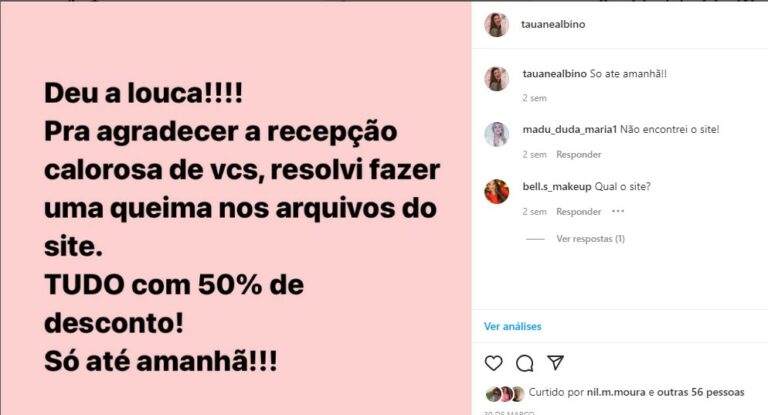Reply to madu_duda_maria1 comment
The width and height of the screenshot is (768, 415).
coord(578,154)
